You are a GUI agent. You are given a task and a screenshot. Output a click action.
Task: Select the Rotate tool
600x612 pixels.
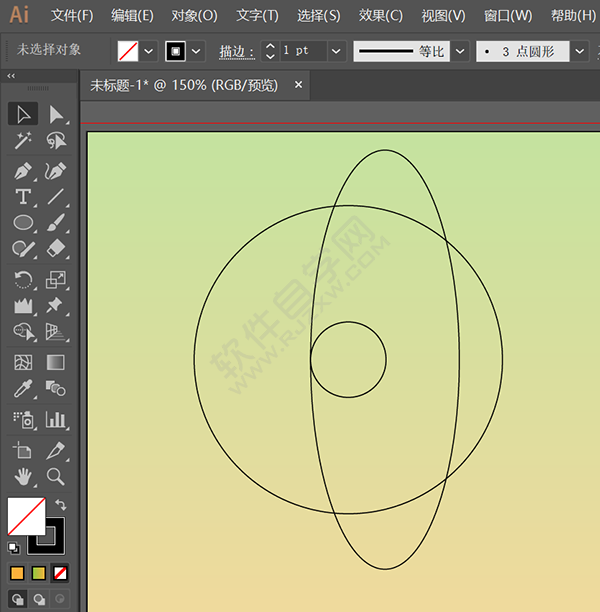click(23, 279)
